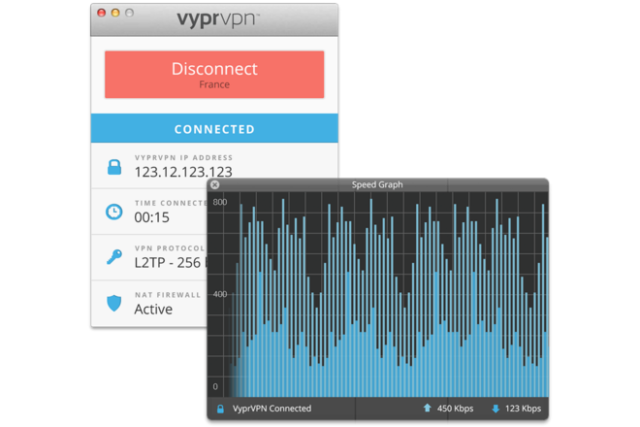Viewport: 640px width, 427px height.
Task: Click the download arrow icon
Action: coord(496,409)
